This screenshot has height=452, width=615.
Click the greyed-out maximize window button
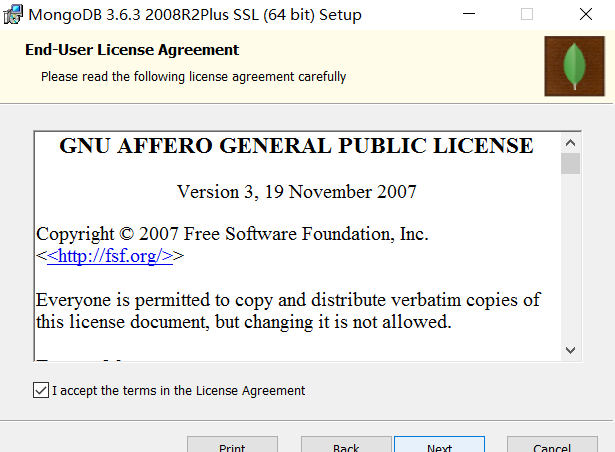(527, 14)
